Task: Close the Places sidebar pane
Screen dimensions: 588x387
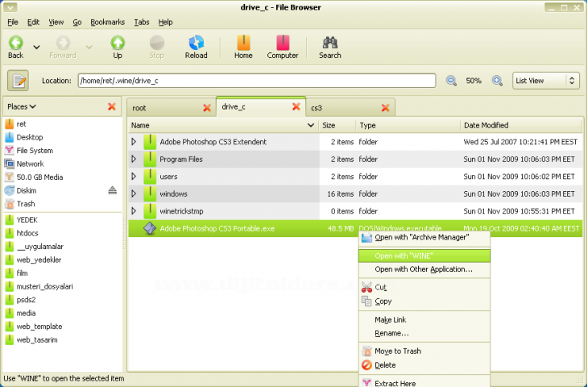Action: tap(111, 106)
